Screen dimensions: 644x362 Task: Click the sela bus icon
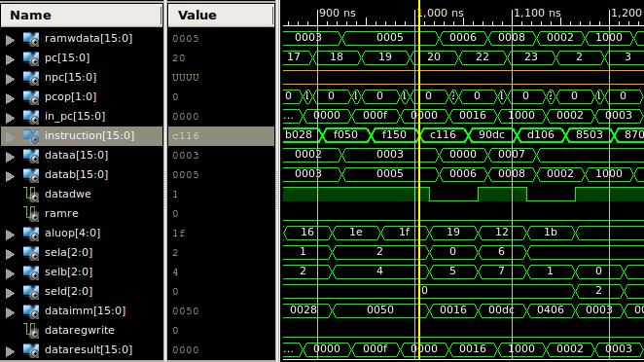tap(31, 253)
